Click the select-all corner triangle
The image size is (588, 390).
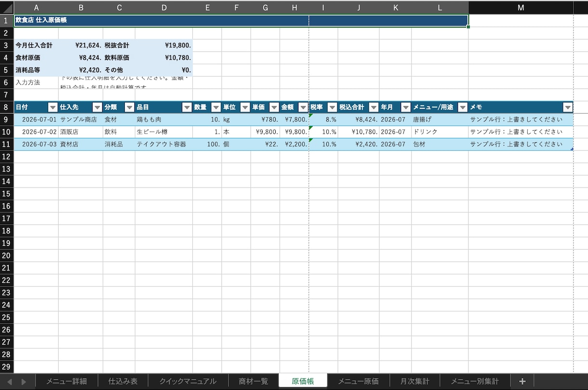point(7,7)
